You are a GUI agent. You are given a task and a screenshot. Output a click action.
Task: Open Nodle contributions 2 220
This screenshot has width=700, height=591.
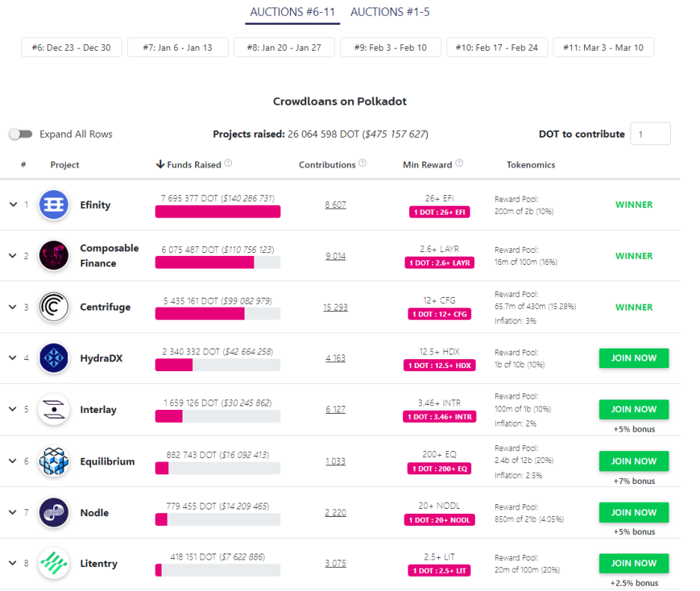[335, 512]
